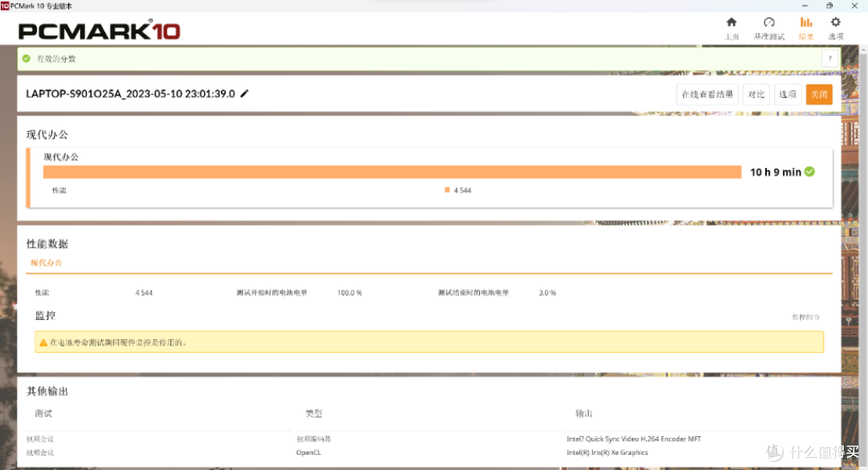
Task: Open Options gear icon
Action: click(835, 22)
